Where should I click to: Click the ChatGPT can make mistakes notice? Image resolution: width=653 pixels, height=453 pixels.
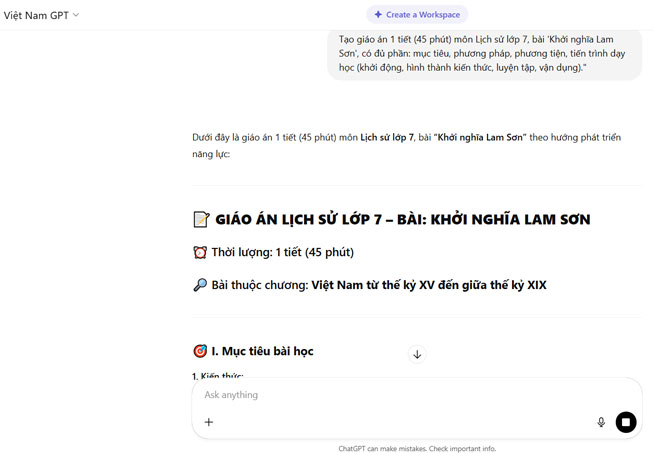[x=417, y=449]
